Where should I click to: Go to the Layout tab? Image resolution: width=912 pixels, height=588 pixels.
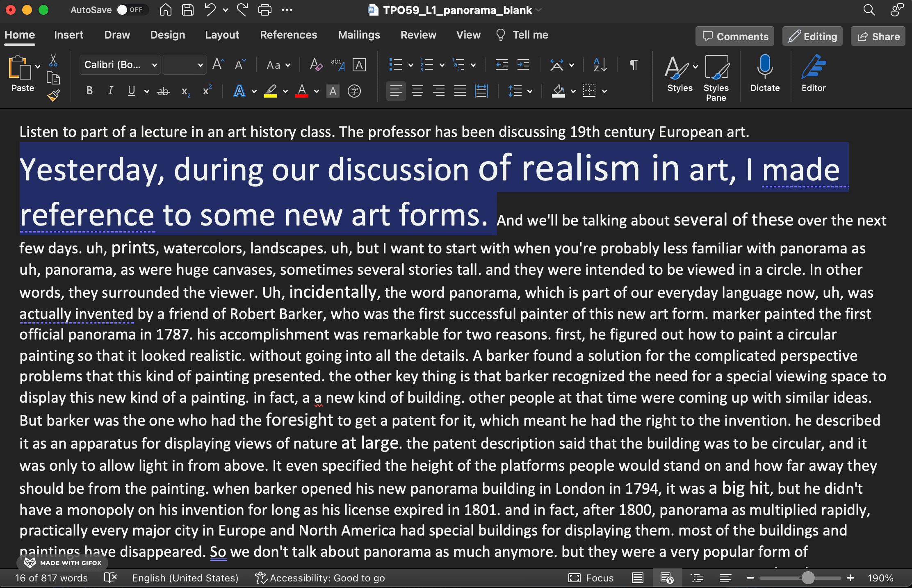click(x=222, y=35)
